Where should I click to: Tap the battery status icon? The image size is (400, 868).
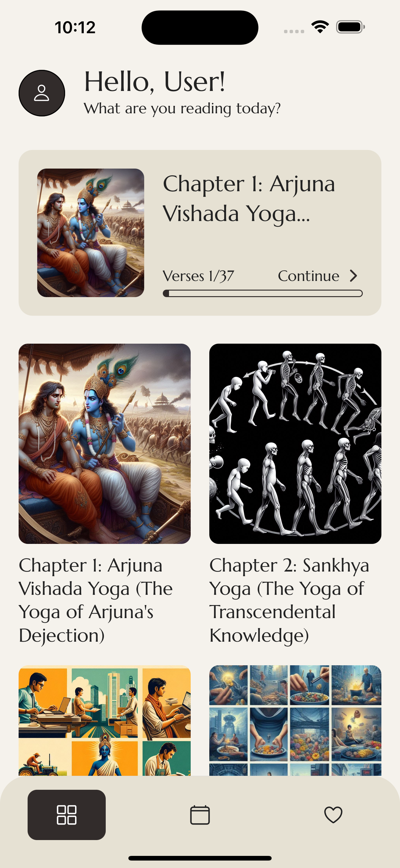coord(350,27)
